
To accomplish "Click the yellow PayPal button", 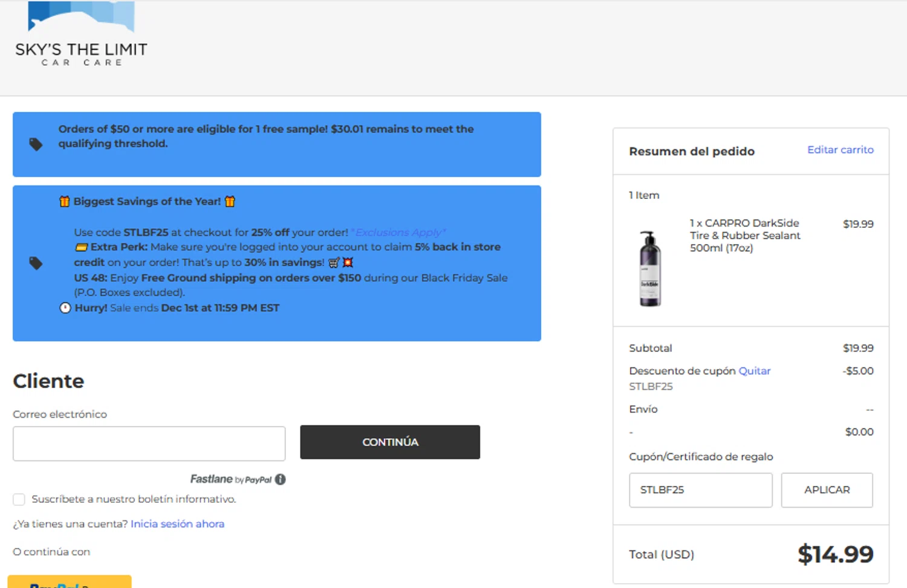I will 70,581.
